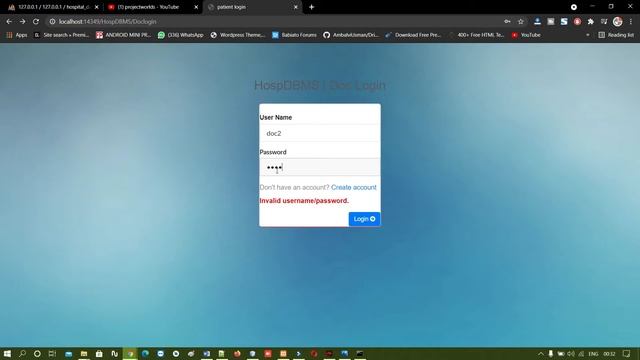Open the saved password key icon
The image size is (640, 360).
[507, 22]
